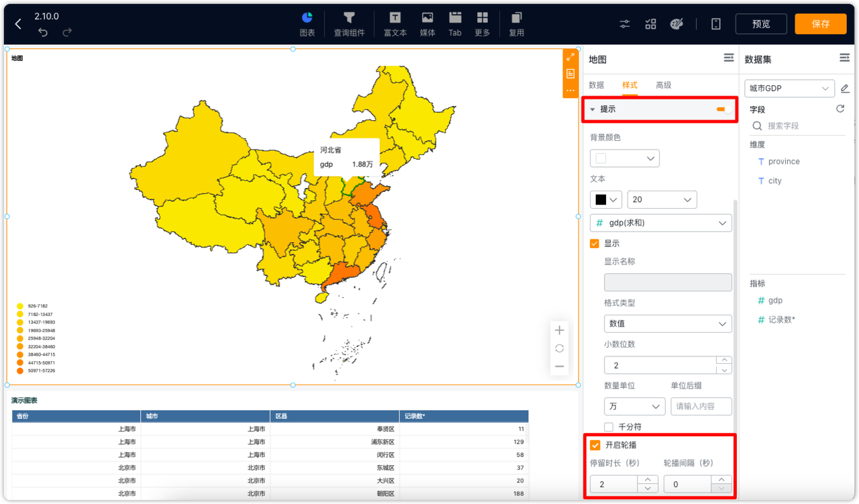Viewport: 859px width, 504px height.
Task: Click the 预览 preview button
Action: coord(761,23)
